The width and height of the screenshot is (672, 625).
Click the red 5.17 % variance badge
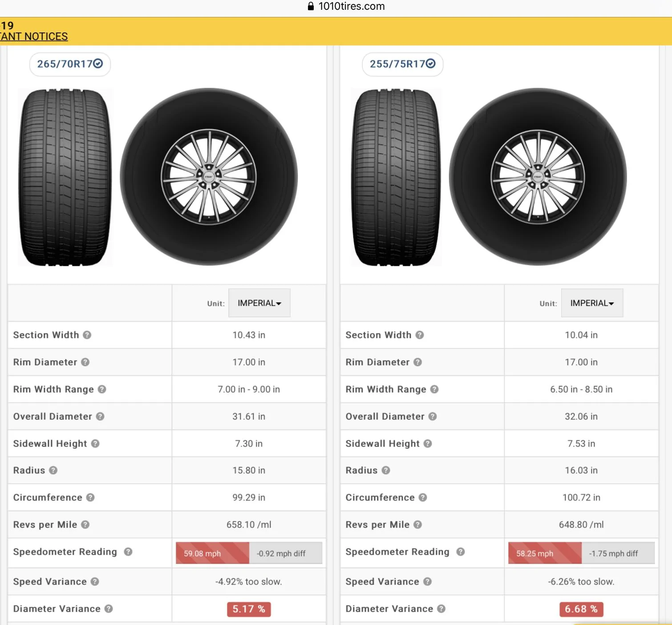249,609
